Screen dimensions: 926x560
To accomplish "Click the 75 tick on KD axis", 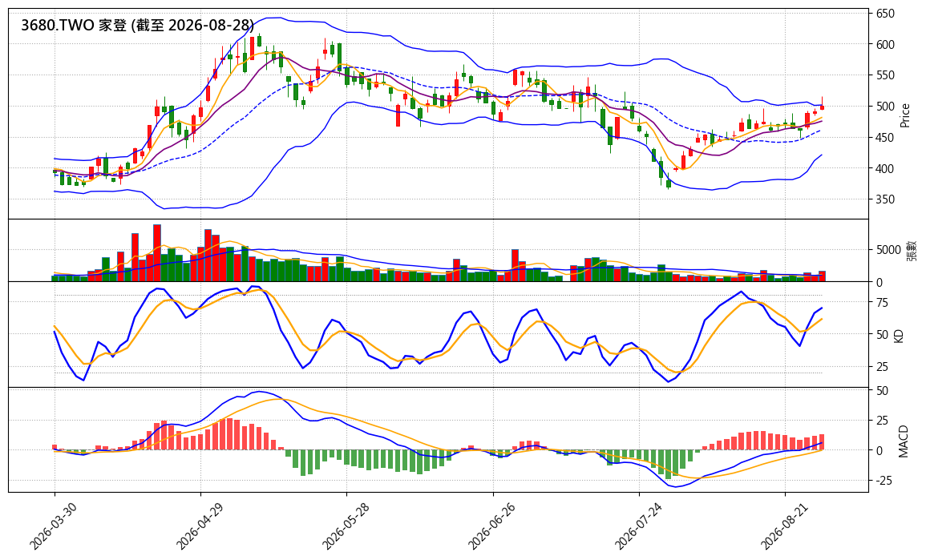I will tap(882, 304).
